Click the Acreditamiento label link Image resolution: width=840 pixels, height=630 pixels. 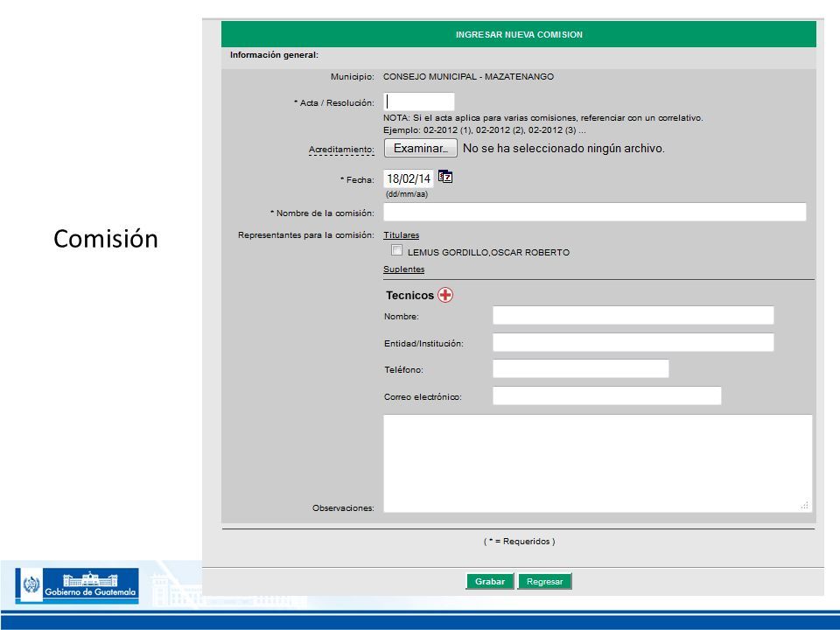coord(341,150)
